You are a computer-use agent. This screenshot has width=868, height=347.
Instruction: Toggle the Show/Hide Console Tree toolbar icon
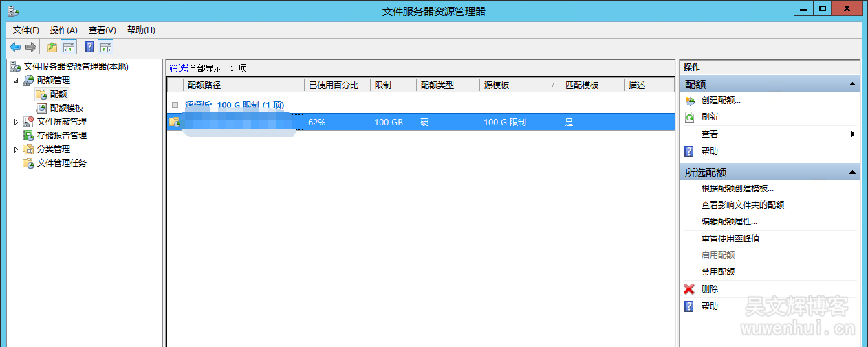point(69,48)
